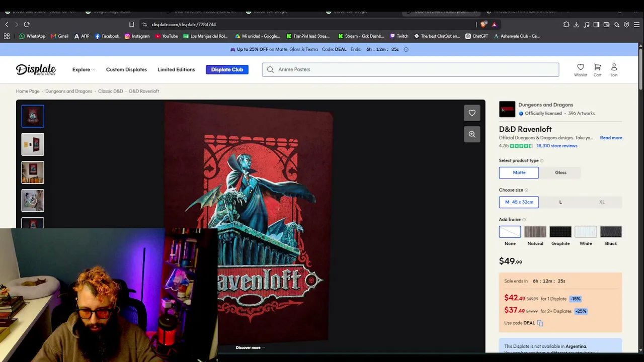Open the Brave Shields icon in address bar

coord(484,24)
